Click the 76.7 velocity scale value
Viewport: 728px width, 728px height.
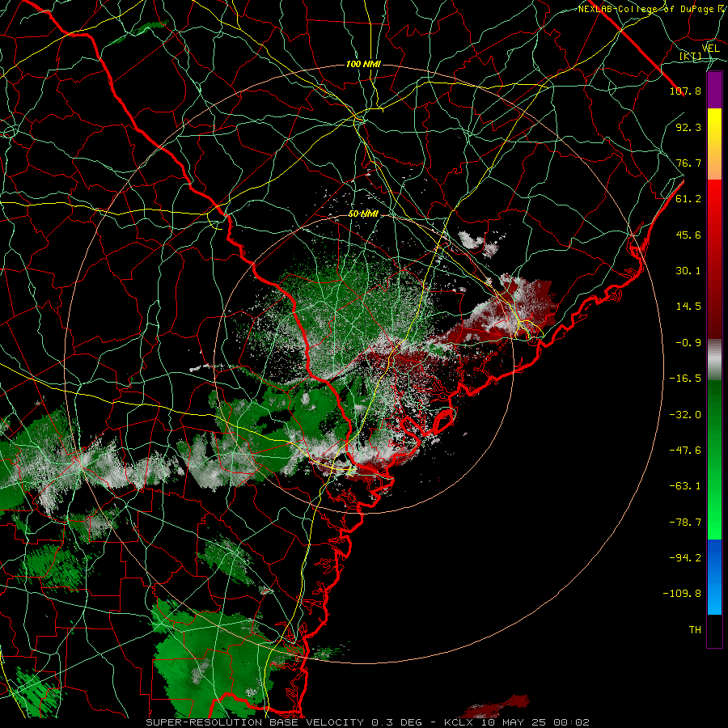[688, 163]
